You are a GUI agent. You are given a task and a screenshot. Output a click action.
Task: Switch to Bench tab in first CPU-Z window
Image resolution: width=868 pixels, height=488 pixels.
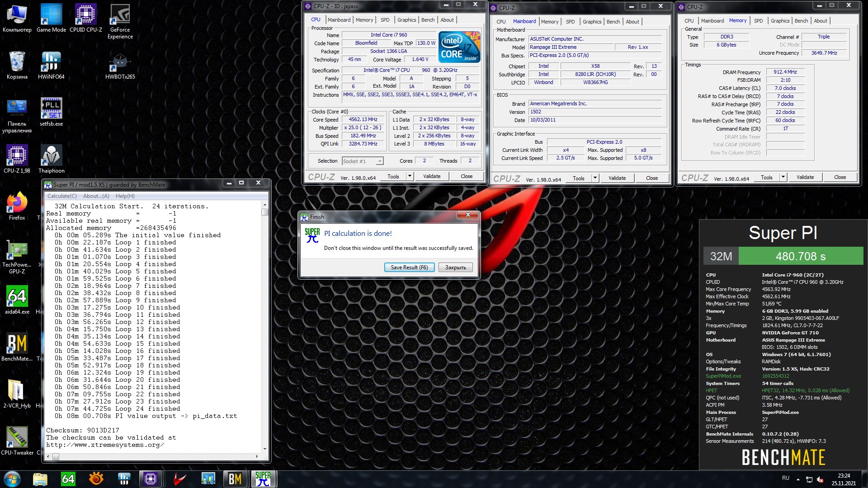pos(428,20)
